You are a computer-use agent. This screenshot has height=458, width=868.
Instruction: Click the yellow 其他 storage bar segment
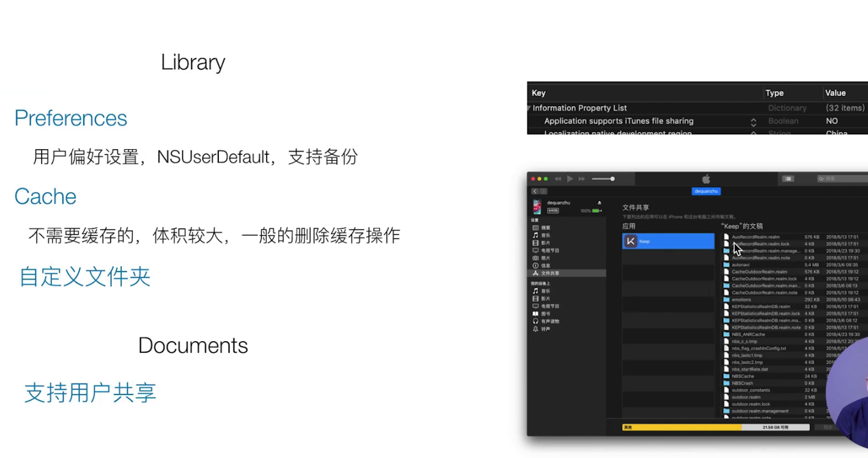click(x=682, y=427)
